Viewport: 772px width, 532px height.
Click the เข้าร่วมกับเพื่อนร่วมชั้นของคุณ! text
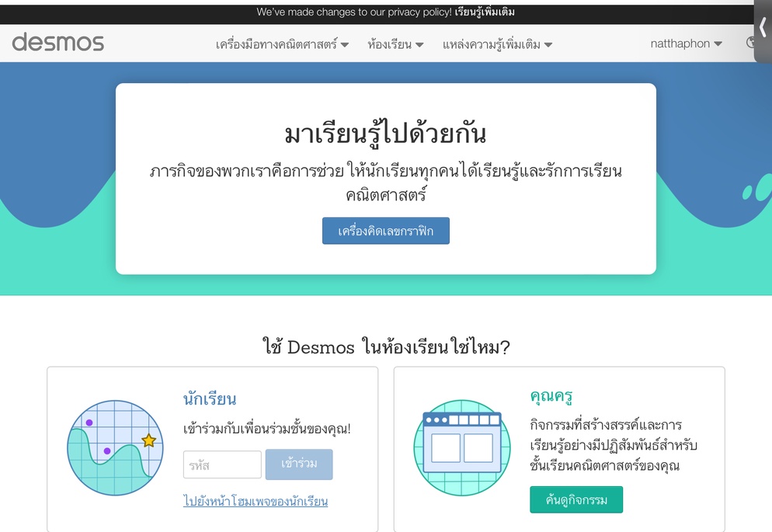coord(267,429)
